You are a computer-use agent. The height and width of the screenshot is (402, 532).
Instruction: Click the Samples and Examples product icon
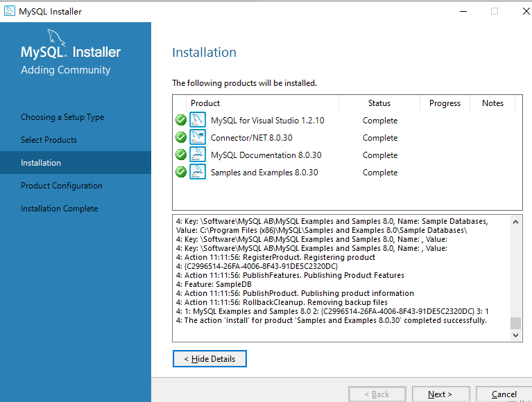[x=198, y=172]
